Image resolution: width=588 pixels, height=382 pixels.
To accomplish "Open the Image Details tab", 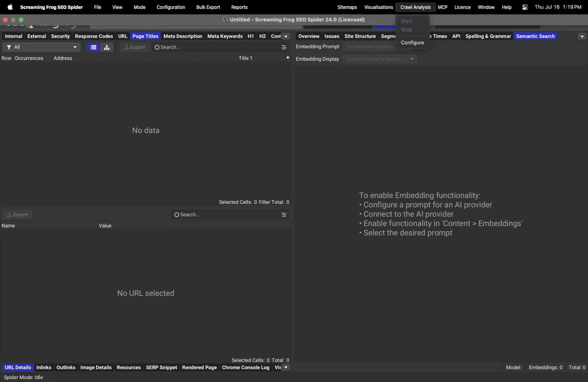I will (96, 367).
